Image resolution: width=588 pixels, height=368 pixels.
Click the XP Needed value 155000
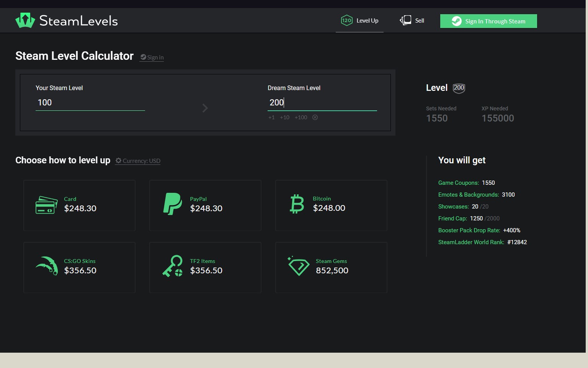498,118
